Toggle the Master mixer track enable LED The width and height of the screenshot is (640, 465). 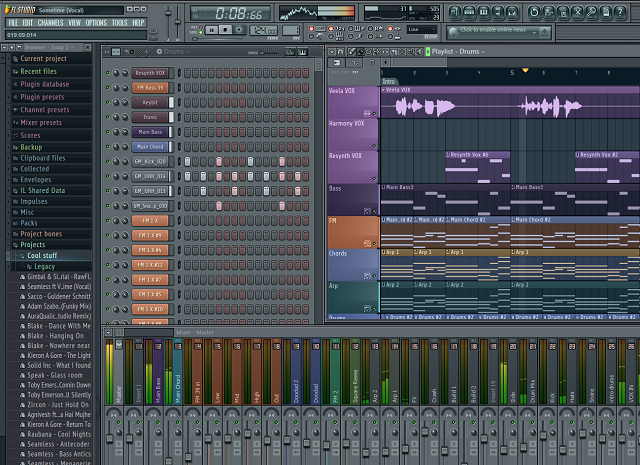pos(119,422)
